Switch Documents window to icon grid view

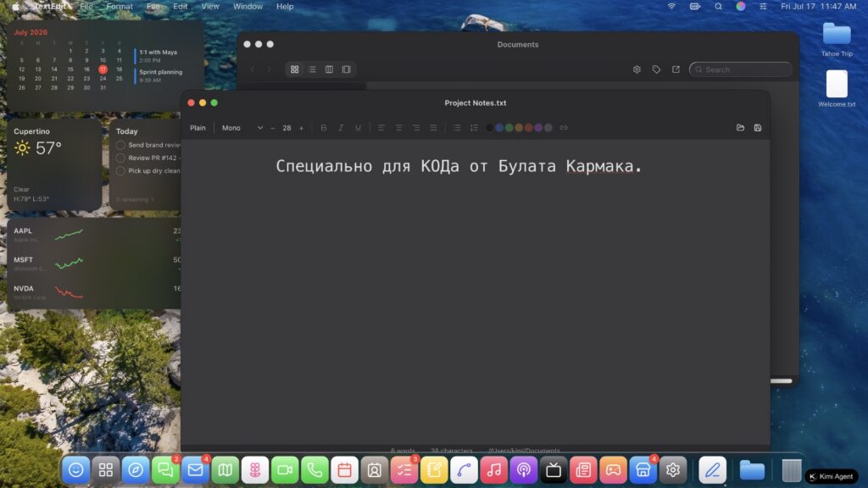pyautogui.click(x=294, y=69)
